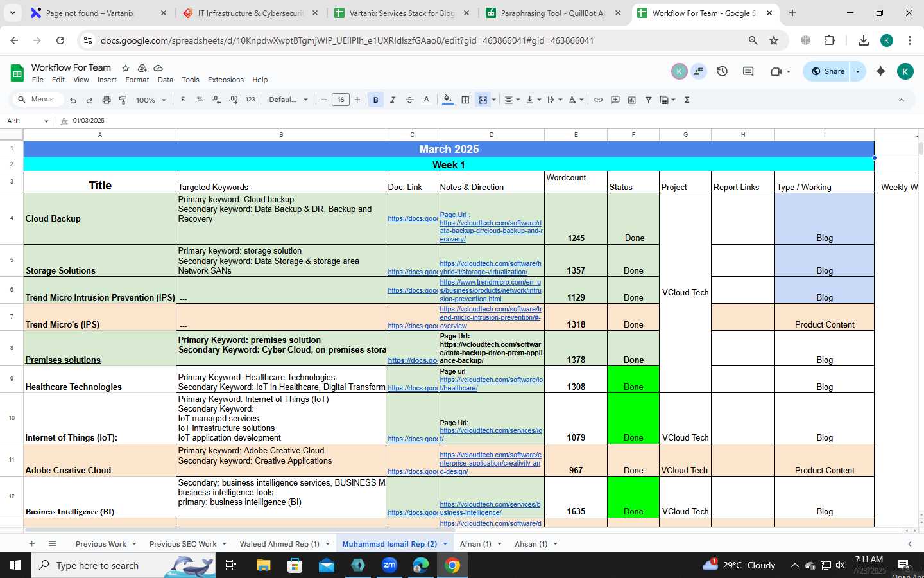
Task: Increase font size with plus button
Action: [x=357, y=100]
